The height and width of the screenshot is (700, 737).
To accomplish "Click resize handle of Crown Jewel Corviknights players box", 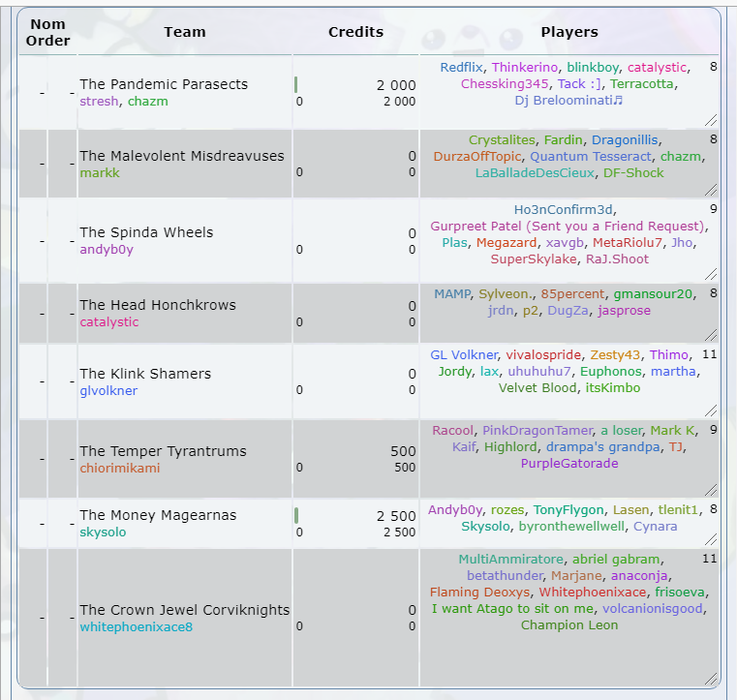I will pyautogui.click(x=711, y=679).
